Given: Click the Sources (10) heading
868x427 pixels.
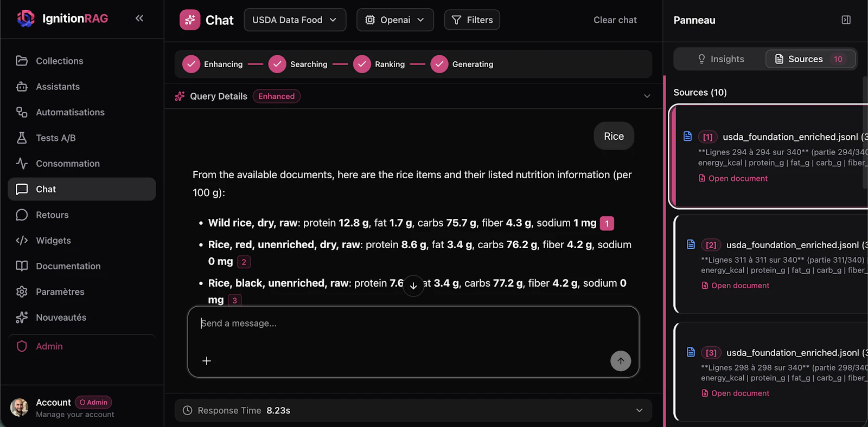Looking at the screenshot, I should 700,93.
